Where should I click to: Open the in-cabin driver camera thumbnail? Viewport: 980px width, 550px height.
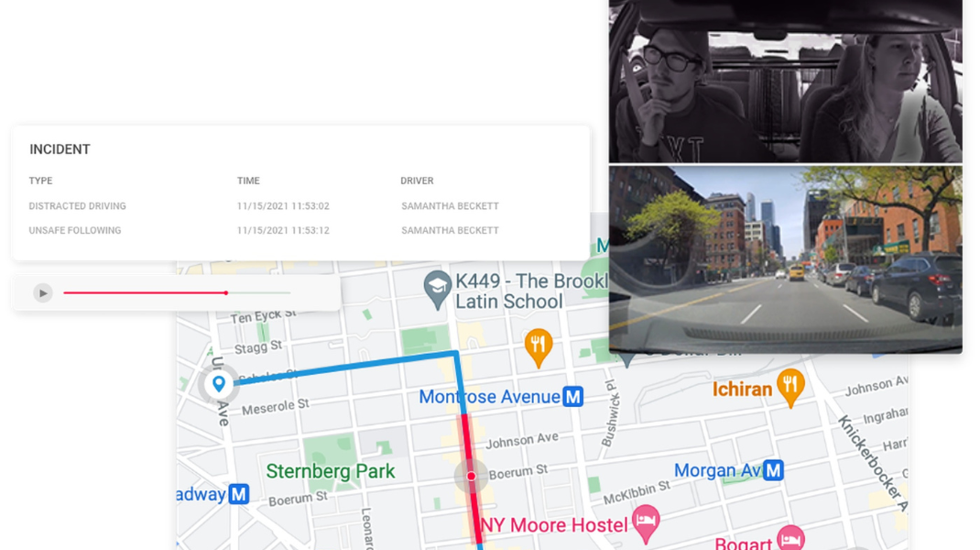pyautogui.click(x=786, y=82)
